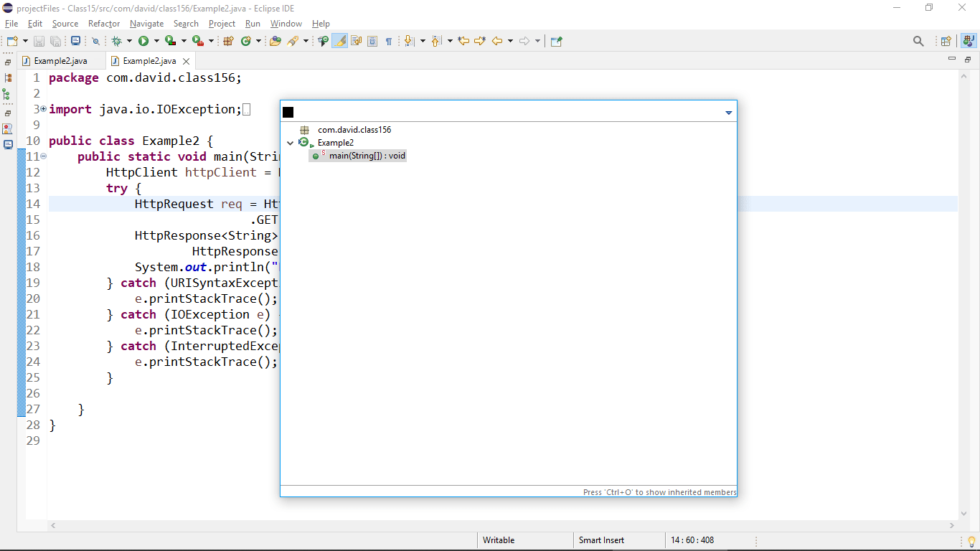Screen dimensions: 980x551
Task: Select the first Example2.java editor tab
Action: [61, 61]
